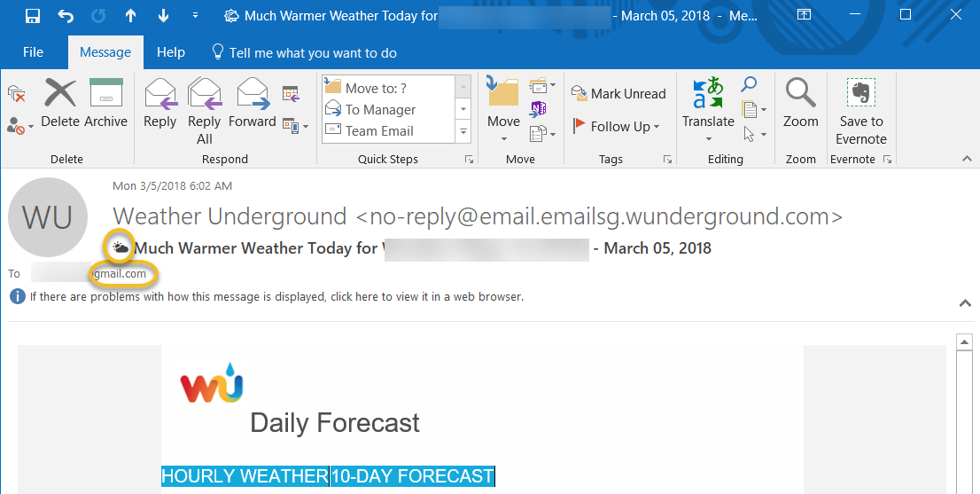This screenshot has width=980, height=494.
Task: Click view in web browser info bar
Action: (x=276, y=297)
